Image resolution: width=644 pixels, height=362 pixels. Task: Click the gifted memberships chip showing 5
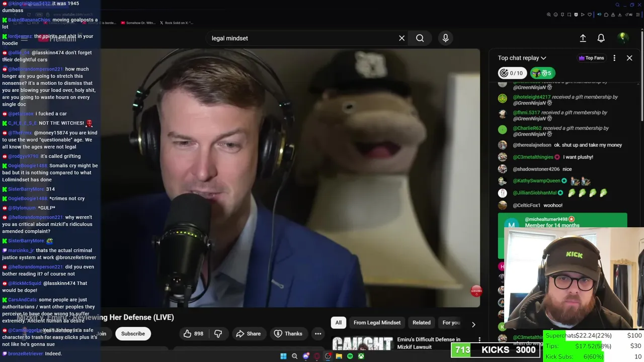pos(543,73)
